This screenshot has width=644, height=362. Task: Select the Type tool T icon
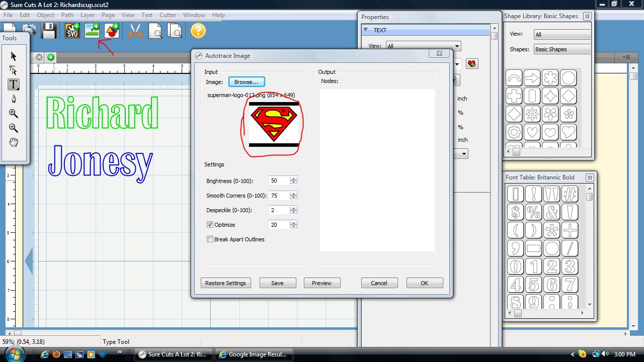[14, 84]
